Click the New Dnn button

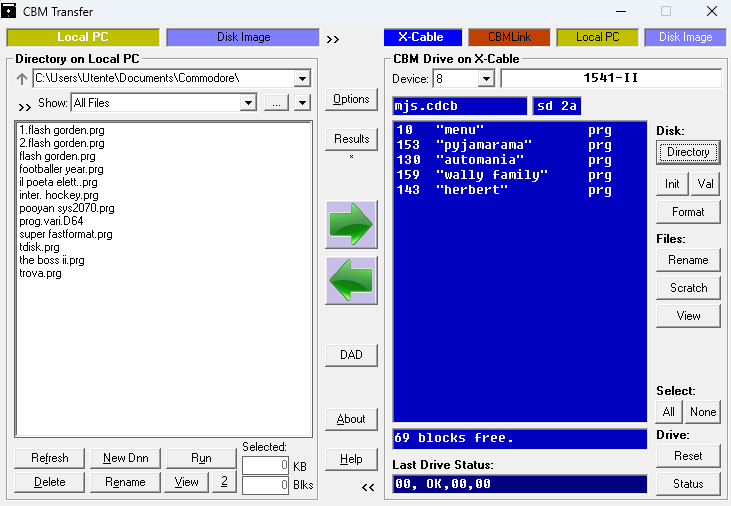125,458
